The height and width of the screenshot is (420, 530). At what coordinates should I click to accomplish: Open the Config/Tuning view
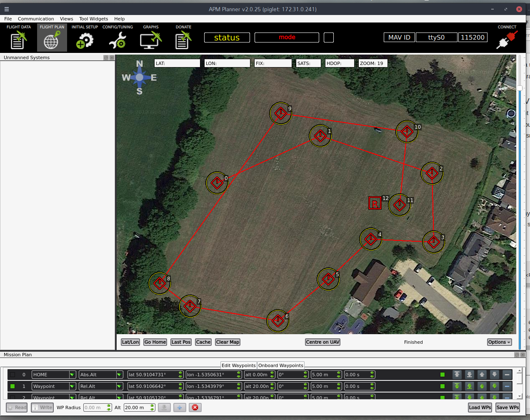(x=117, y=37)
